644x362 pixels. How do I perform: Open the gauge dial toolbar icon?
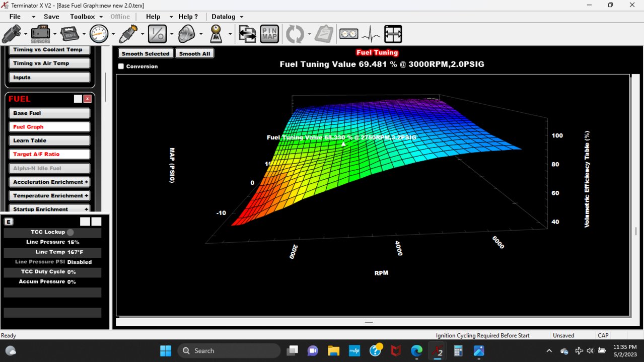pyautogui.click(x=99, y=34)
